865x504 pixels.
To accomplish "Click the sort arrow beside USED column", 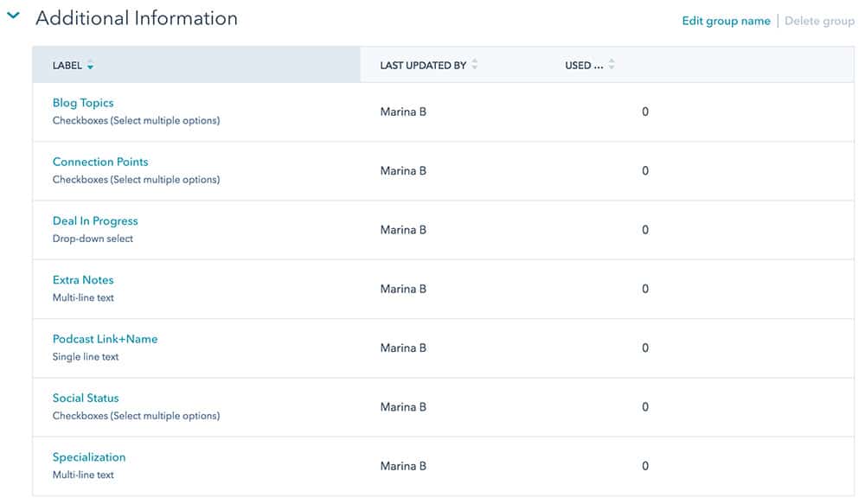I will point(611,64).
